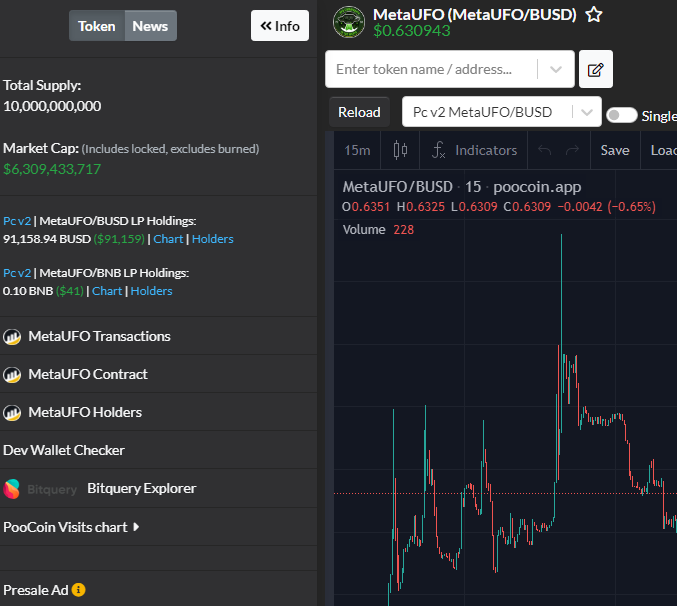Viewport: 677px width, 606px height.
Task: Favorite MetaUFO with the star icon
Action: click(x=594, y=15)
